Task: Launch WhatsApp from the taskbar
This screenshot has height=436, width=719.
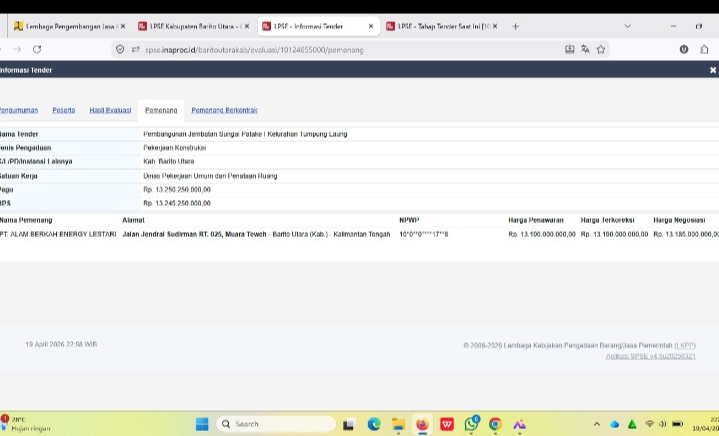Action: tap(471, 424)
